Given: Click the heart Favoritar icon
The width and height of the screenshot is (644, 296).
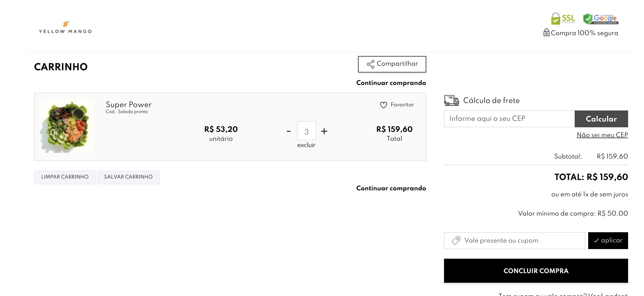Looking at the screenshot, I should pyautogui.click(x=383, y=105).
